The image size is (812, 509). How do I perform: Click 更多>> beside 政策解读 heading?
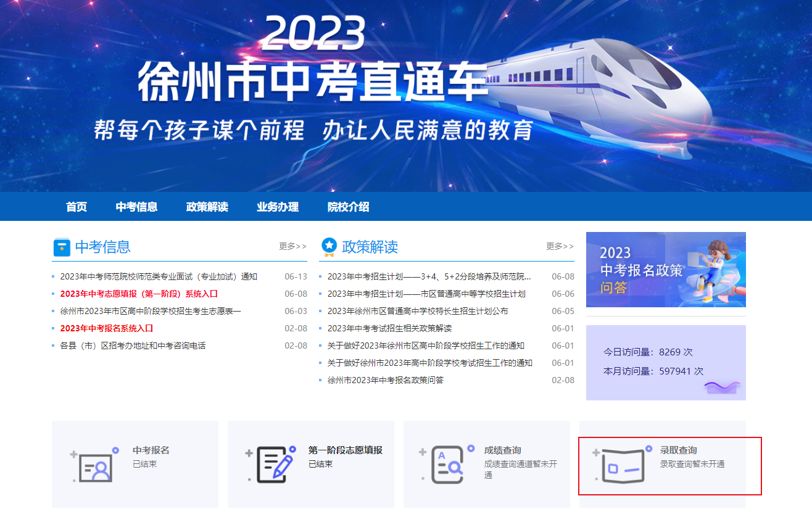tap(560, 246)
